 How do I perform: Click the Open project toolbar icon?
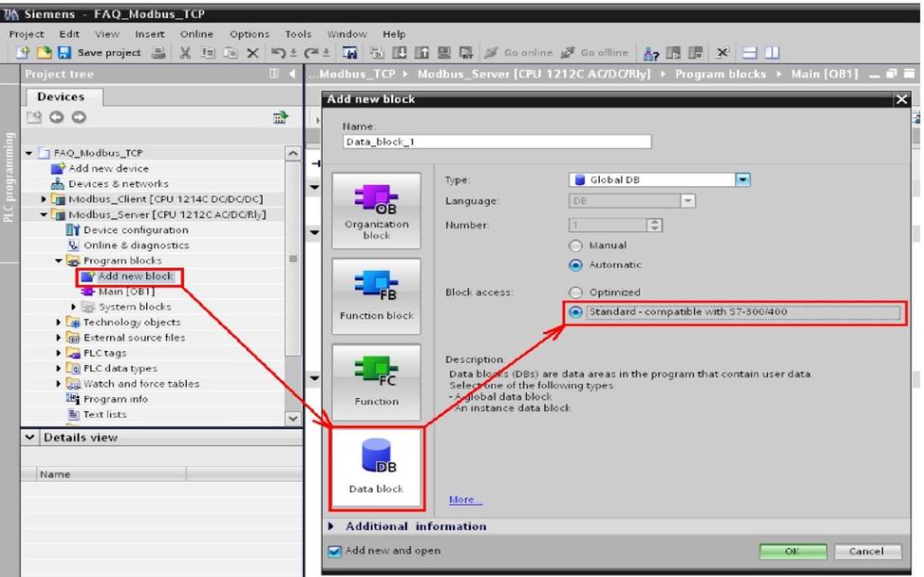click(44, 52)
